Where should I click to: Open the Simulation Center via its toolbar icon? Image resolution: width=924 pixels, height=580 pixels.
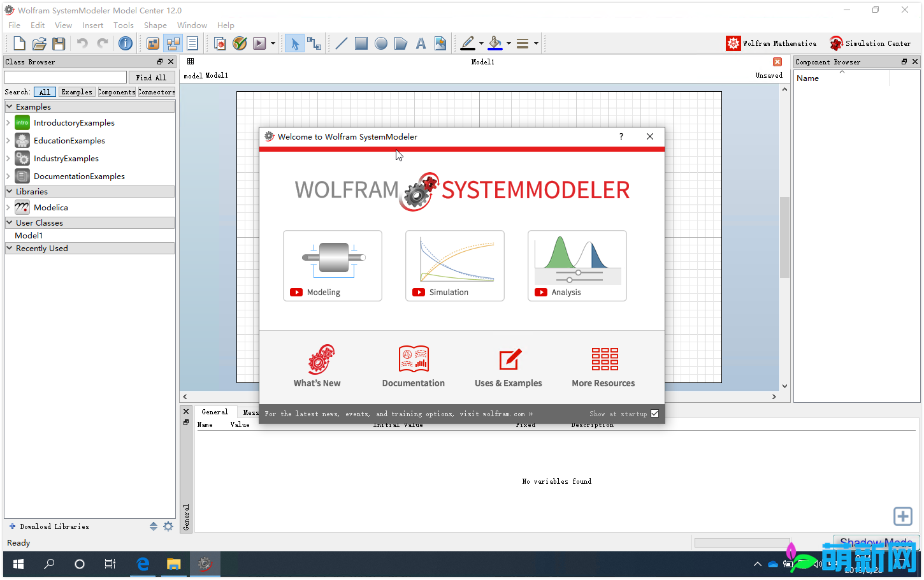coord(835,43)
